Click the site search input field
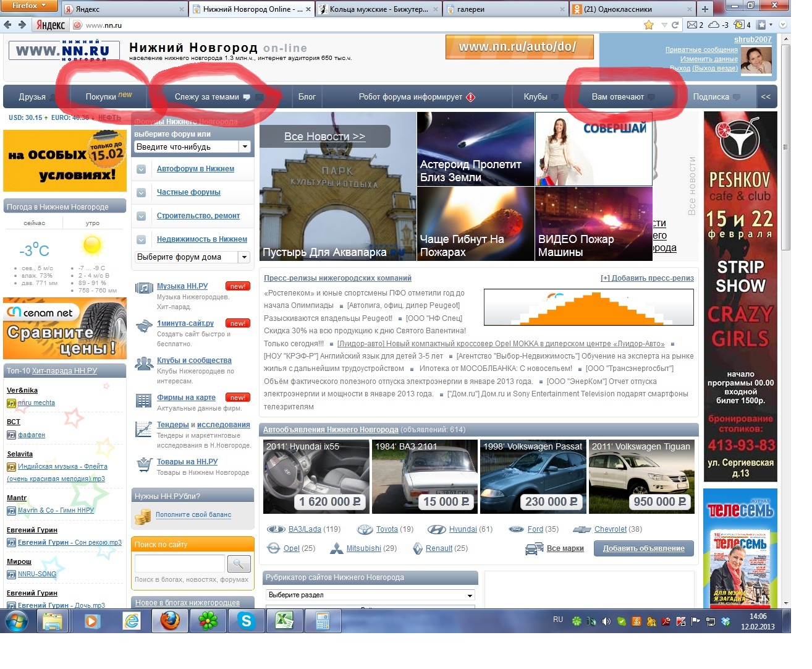The width and height of the screenshot is (812, 669). click(180, 563)
